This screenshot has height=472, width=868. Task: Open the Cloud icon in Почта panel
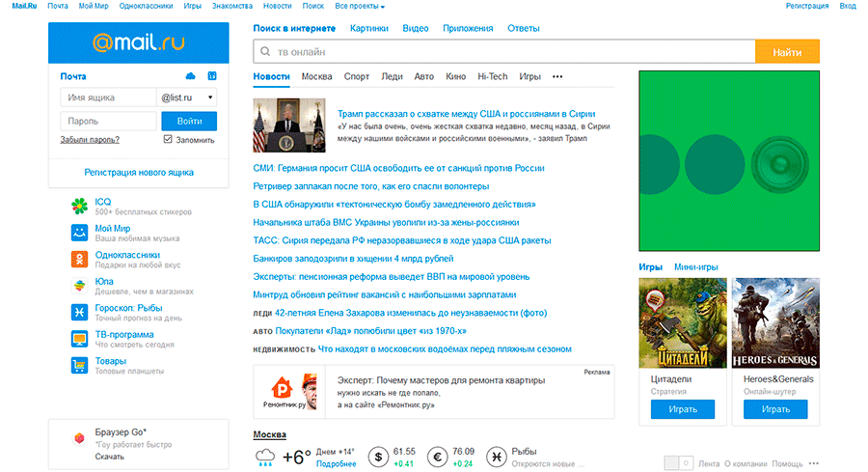[190, 76]
